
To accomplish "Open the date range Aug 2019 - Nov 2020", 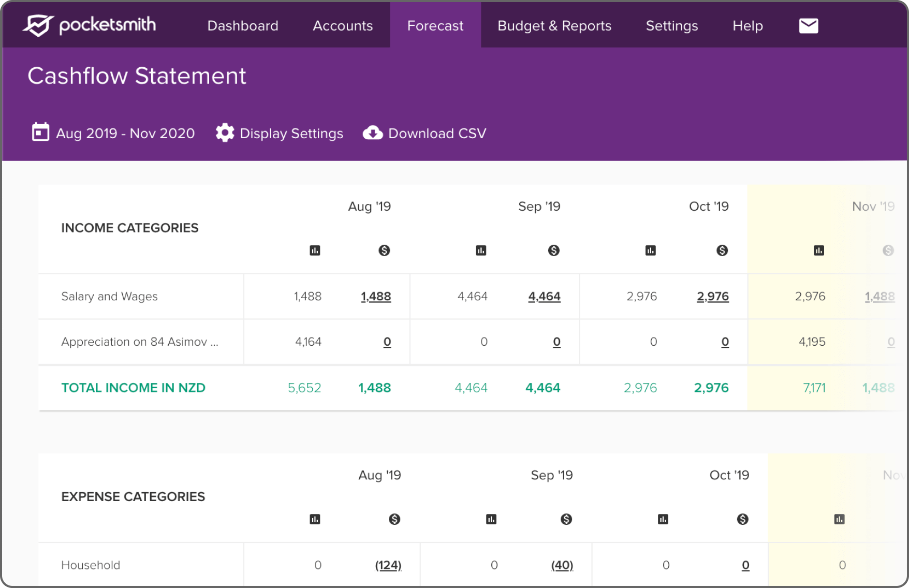I will coord(125,134).
